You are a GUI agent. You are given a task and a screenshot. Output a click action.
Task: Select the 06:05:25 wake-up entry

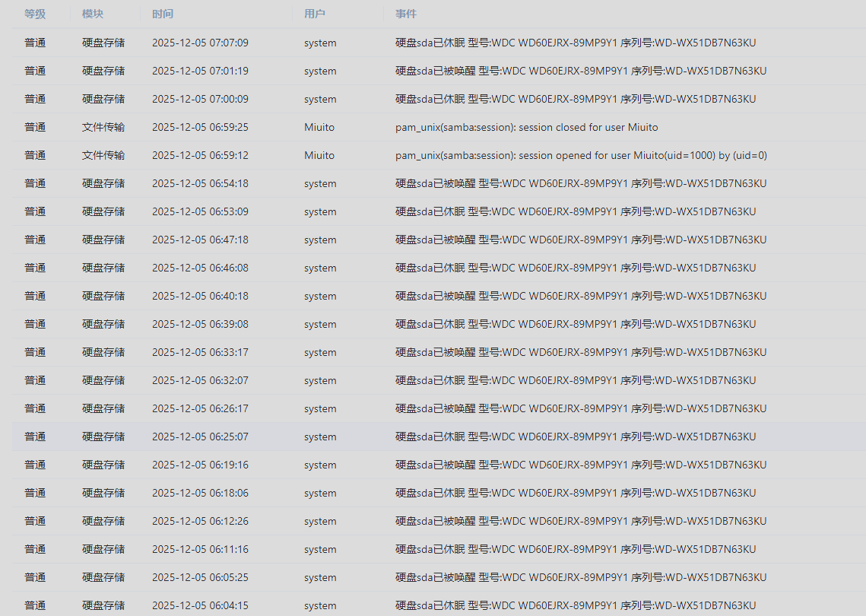439,577
